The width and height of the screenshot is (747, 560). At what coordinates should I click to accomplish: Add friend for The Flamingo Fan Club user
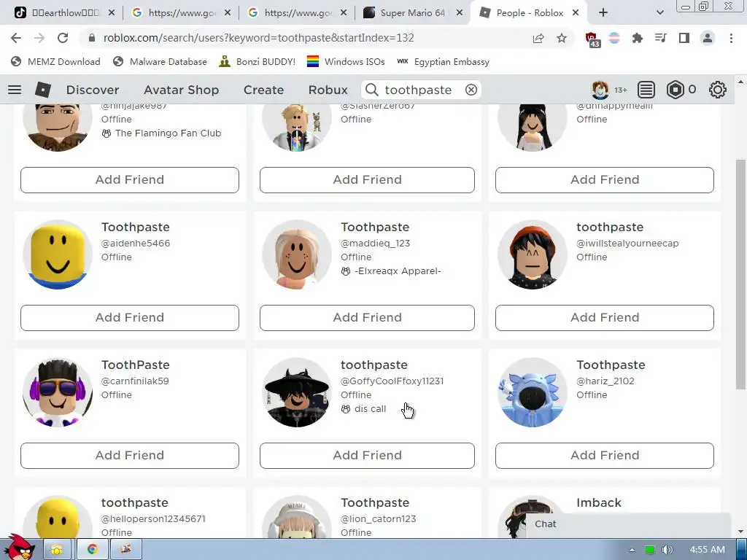coord(130,180)
